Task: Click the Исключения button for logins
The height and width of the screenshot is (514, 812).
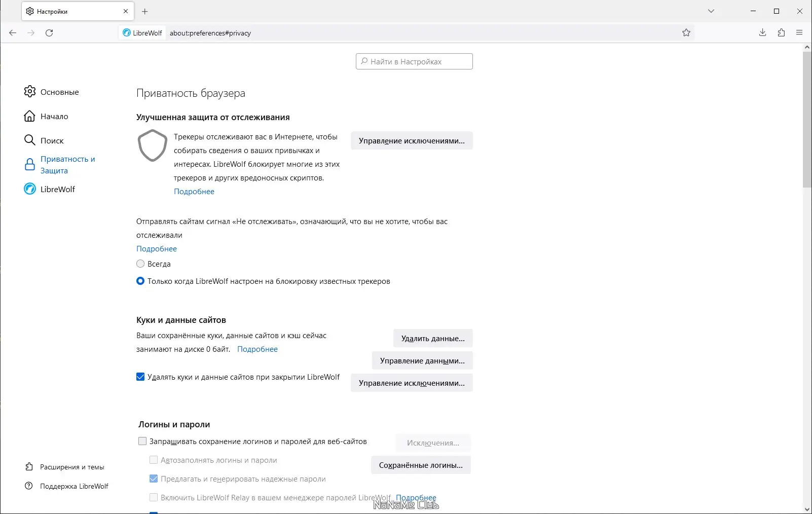Action: [433, 443]
